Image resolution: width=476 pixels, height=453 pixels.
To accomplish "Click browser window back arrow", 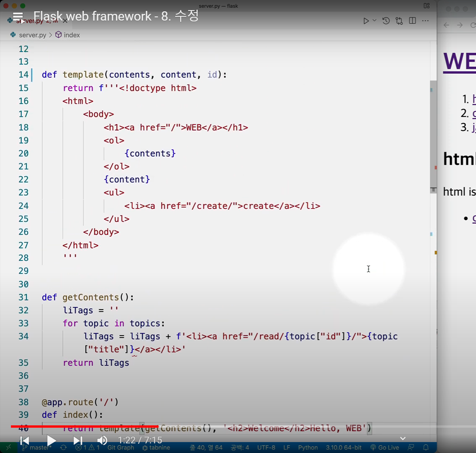I will 446,25.
